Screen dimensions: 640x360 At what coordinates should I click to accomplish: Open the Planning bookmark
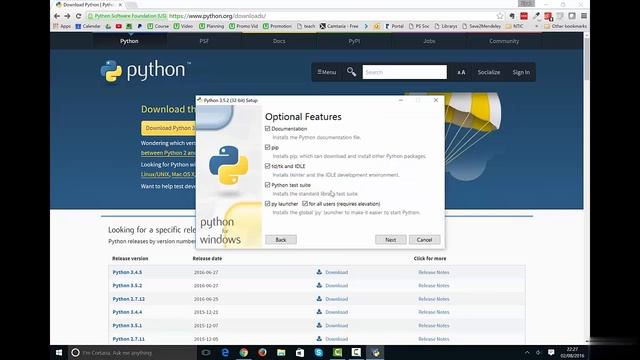click(211, 26)
